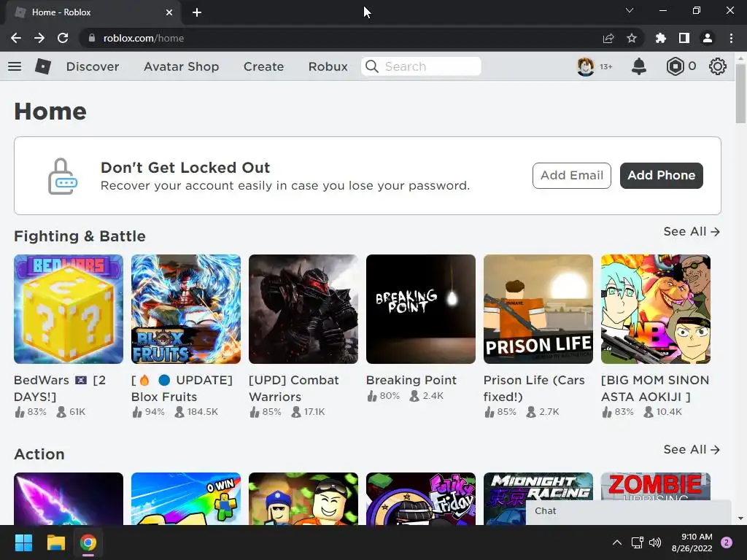Reload the Roblox page
Screen dimensions: 747x560
click(63, 38)
